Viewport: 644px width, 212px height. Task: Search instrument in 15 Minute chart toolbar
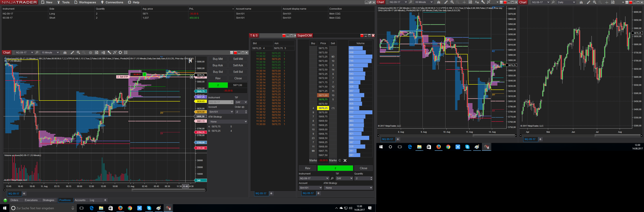click(x=37, y=53)
